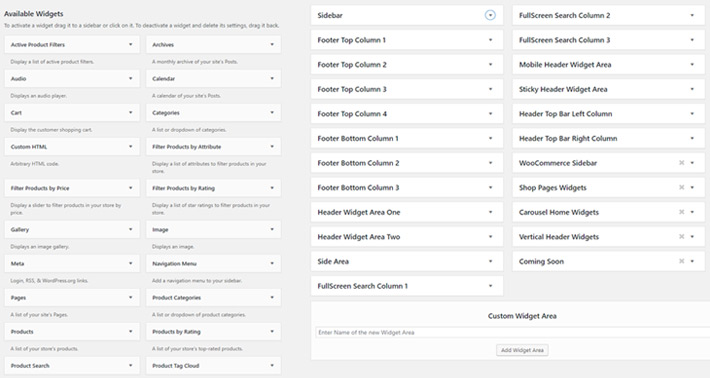
Task: Expand the Footer Bottom Column 1 area
Action: [x=490, y=138]
